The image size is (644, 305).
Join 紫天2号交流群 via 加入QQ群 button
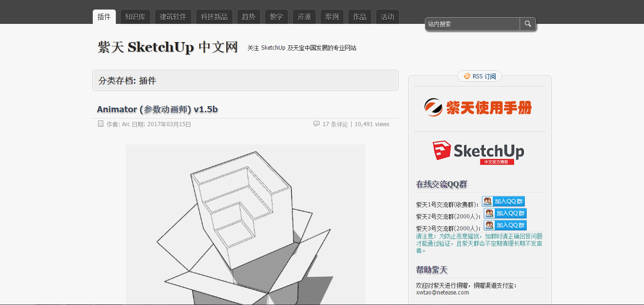(x=505, y=213)
